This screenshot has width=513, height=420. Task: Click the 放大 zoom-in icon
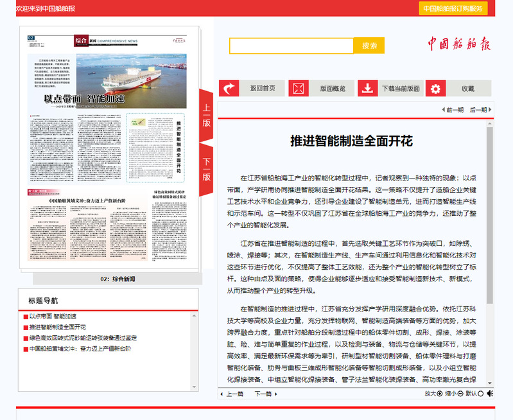pyautogui.click(x=440, y=394)
